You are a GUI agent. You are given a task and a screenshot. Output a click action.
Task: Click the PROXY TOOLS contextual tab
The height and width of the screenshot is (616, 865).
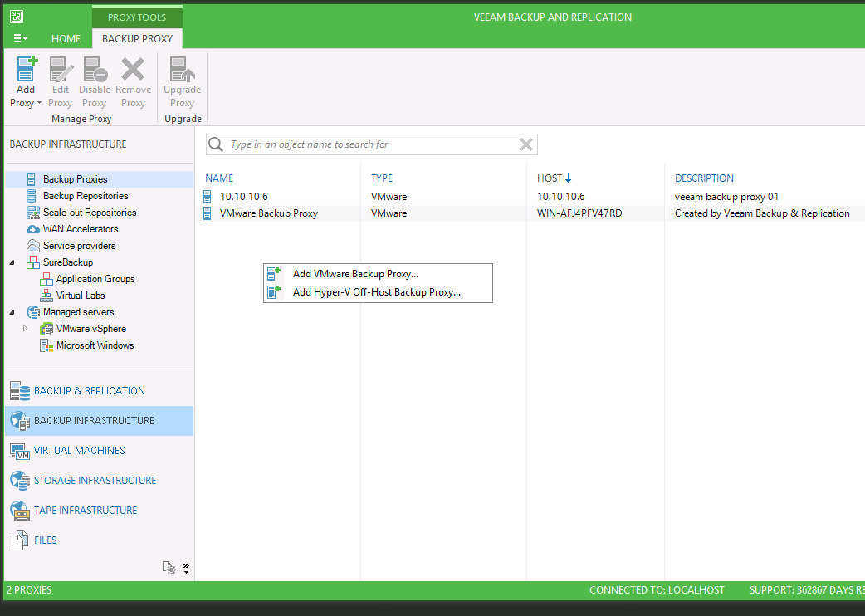[x=137, y=17]
